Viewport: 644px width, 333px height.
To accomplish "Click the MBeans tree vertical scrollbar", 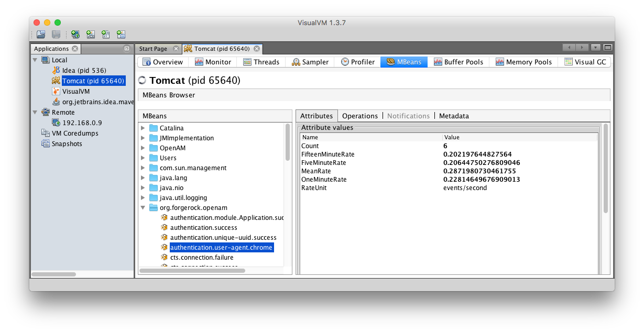I will click(x=288, y=142).
